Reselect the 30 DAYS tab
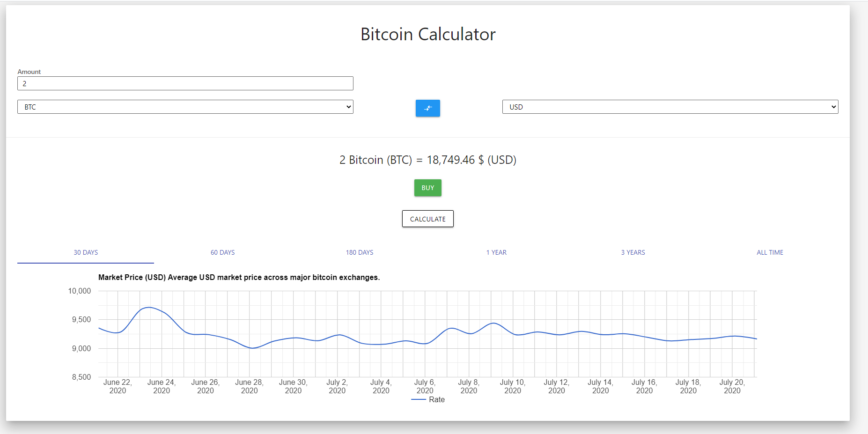 pyautogui.click(x=86, y=252)
